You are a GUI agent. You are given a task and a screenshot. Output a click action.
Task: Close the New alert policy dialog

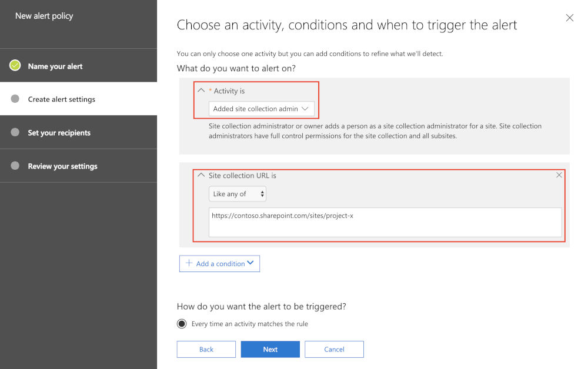click(569, 18)
